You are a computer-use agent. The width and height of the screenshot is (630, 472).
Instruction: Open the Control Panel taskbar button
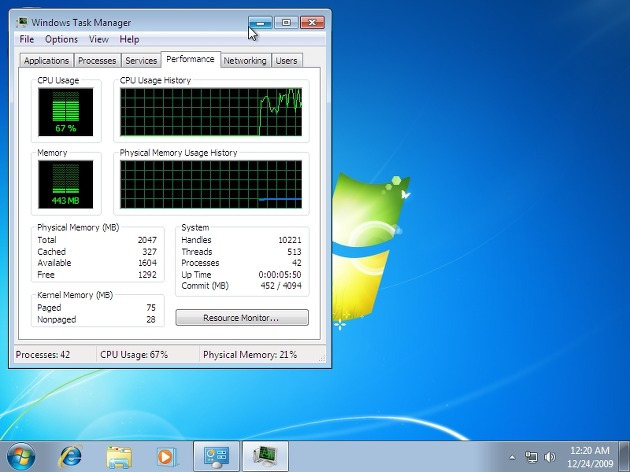(216, 457)
